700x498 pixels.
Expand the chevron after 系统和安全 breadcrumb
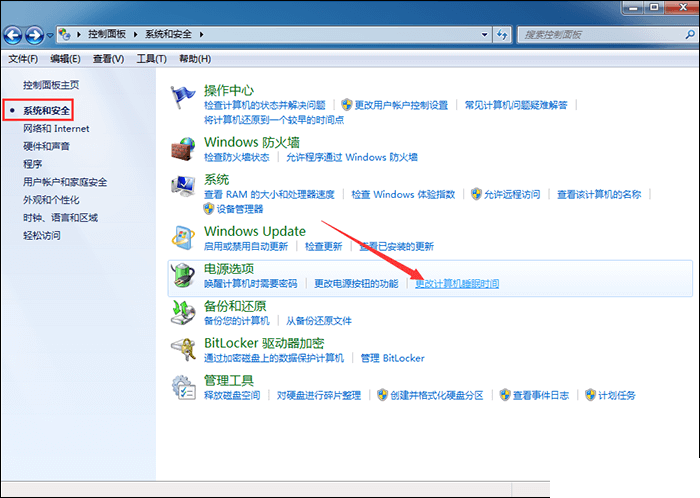201,34
